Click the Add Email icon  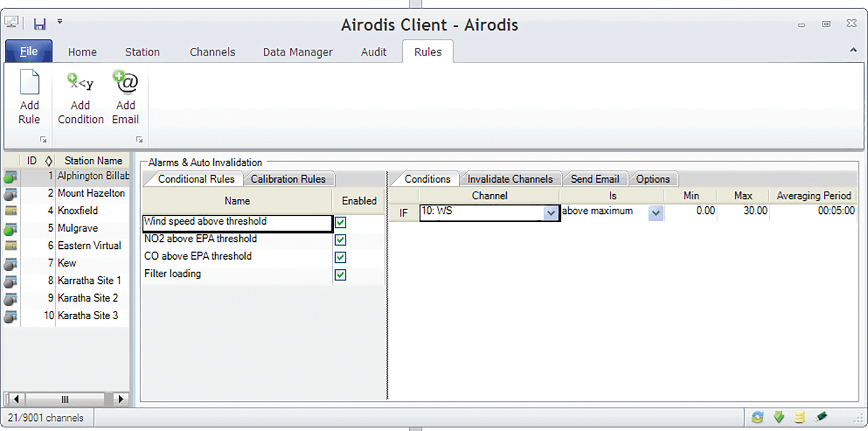(126, 83)
